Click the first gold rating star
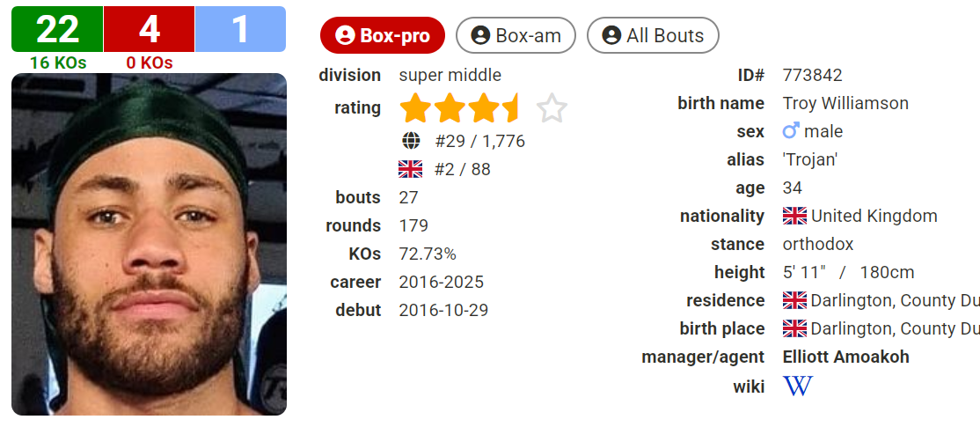Image resolution: width=980 pixels, height=427 pixels. 415,108
